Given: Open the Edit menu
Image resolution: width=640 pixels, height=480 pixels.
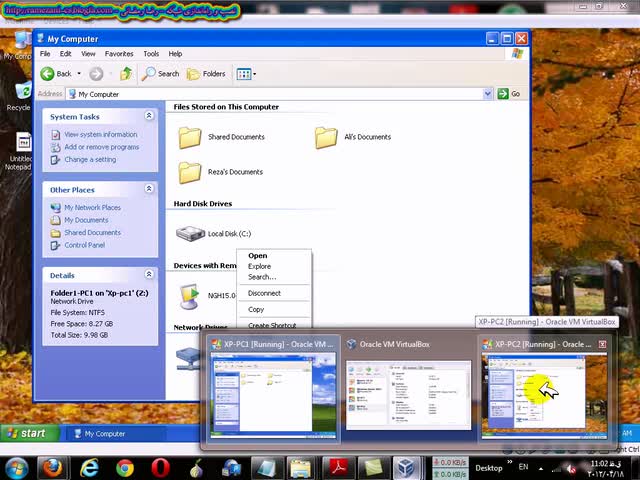Looking at the screenshot, I should [x=65, y=54].
